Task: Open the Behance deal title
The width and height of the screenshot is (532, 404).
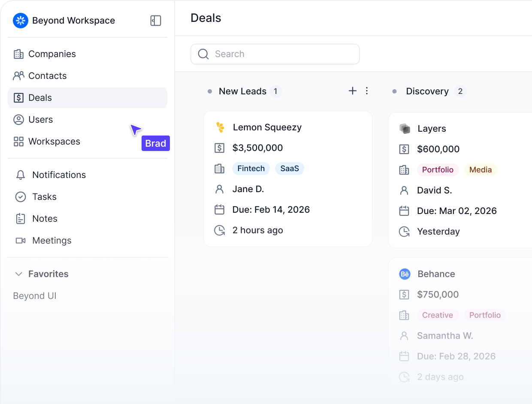Action: (x=436, y=274)
